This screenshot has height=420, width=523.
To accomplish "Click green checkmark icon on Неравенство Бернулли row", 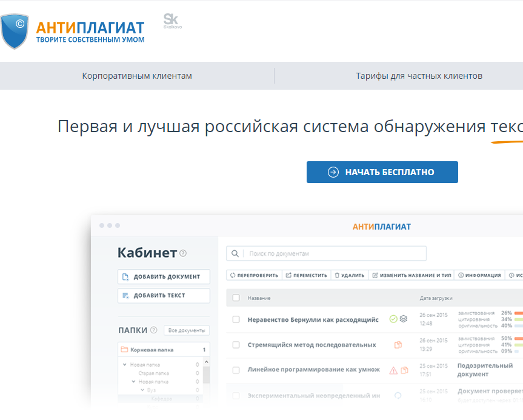I will (x=393, y=319).
